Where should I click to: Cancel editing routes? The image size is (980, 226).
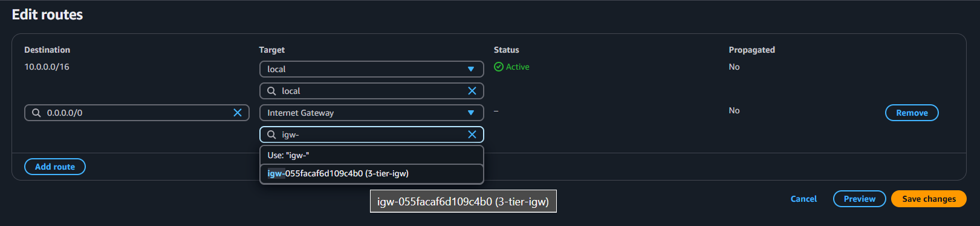click(x=803, y=199)
